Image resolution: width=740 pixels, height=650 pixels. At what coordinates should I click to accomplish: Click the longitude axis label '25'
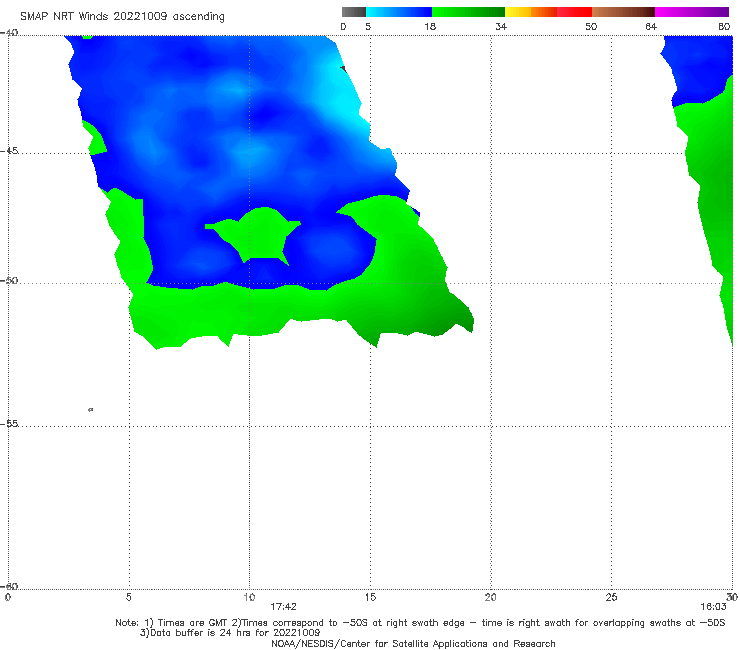pos(611,598)
